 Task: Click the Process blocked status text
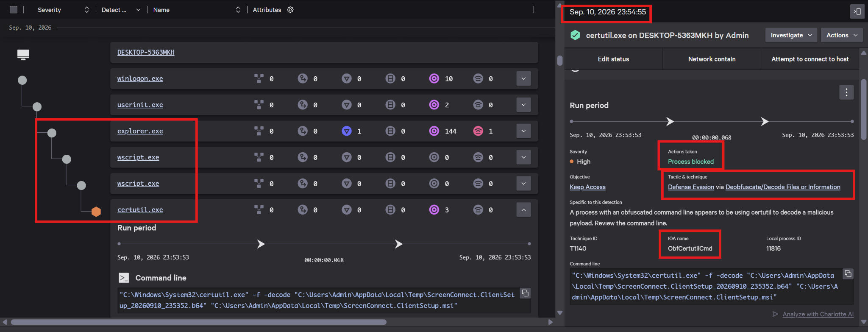691,162
